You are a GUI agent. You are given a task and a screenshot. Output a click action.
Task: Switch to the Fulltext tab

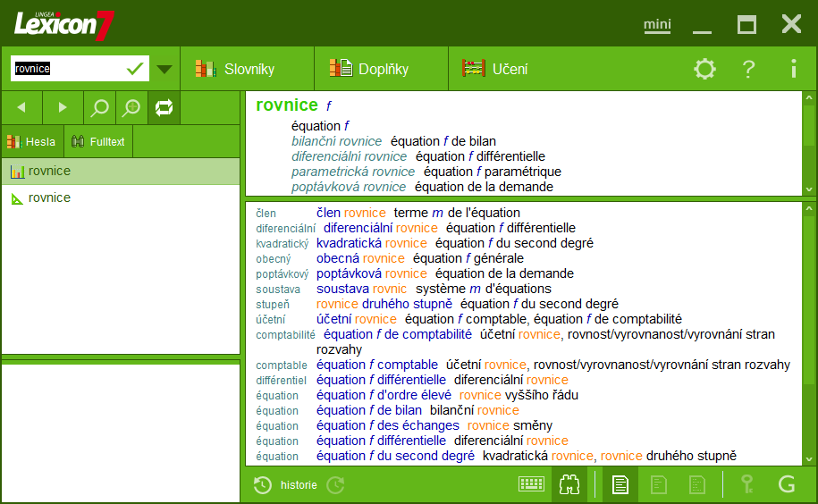point(98,141)
